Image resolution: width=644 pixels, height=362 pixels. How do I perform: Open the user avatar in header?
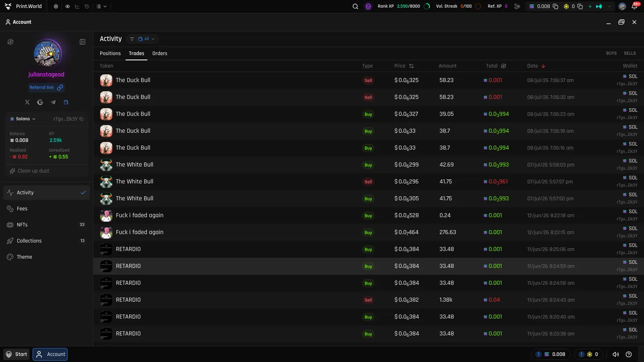point(622,6)
